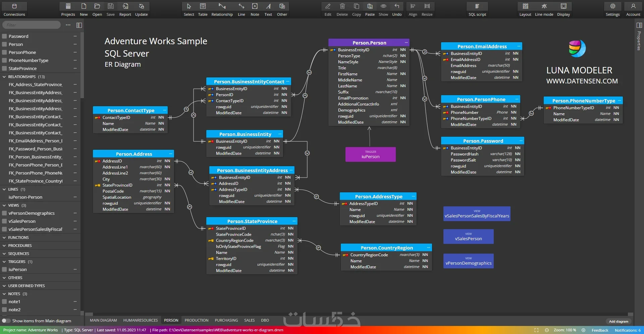The height and width of the screenshot is (334, 644).
Task: Collapse the NOTES section
Action: pos(4,294)
